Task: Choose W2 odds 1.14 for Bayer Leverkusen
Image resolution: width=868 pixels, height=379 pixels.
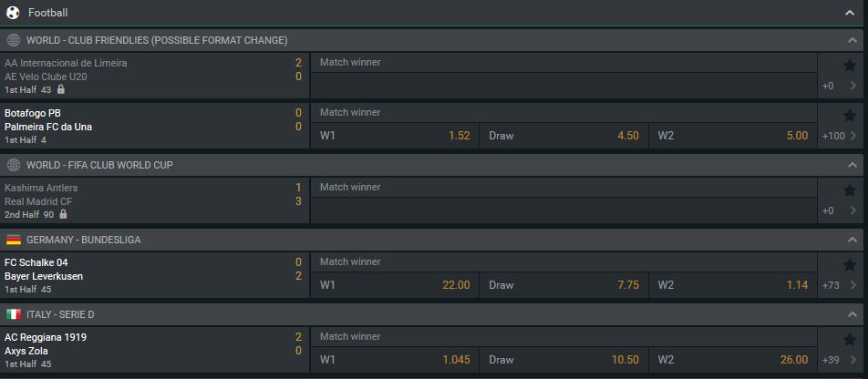Action: (732, 285)
